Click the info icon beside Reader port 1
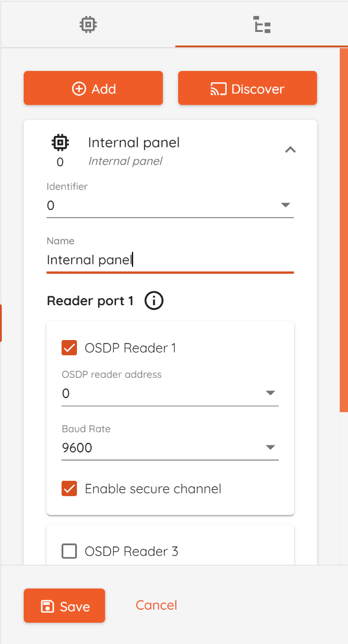The width and height of the screenshot is (348, 644). pyautogui.click(x=154, y=301)
